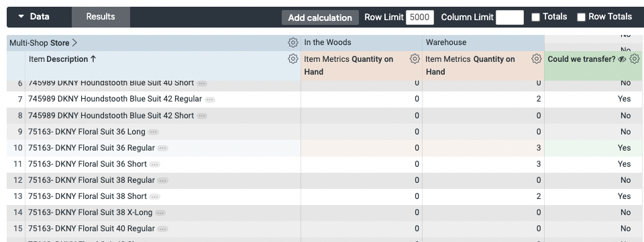The height and width of the screenshot is (242, 644).
Task: Open the Multi-Shop Store pivot gear menu
Action: [x=293, y=42]
